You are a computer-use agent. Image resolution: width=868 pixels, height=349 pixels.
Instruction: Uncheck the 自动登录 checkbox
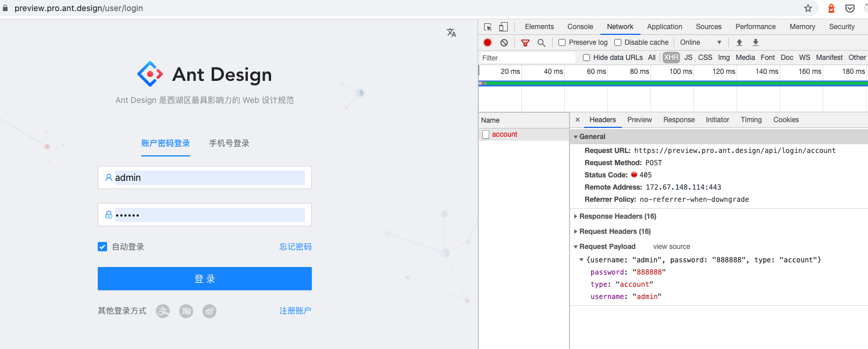(102, 247)
